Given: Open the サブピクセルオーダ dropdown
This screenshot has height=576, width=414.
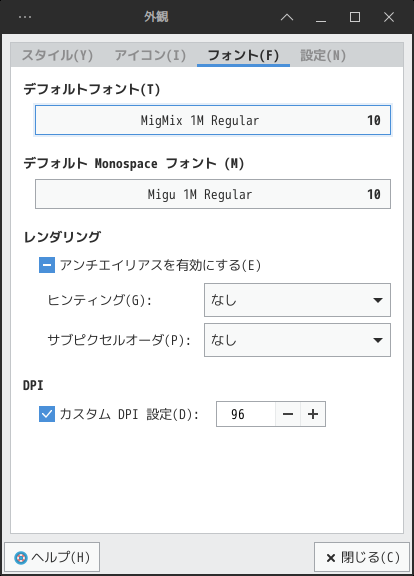Looking at the screenshot, I should point(297,340).
